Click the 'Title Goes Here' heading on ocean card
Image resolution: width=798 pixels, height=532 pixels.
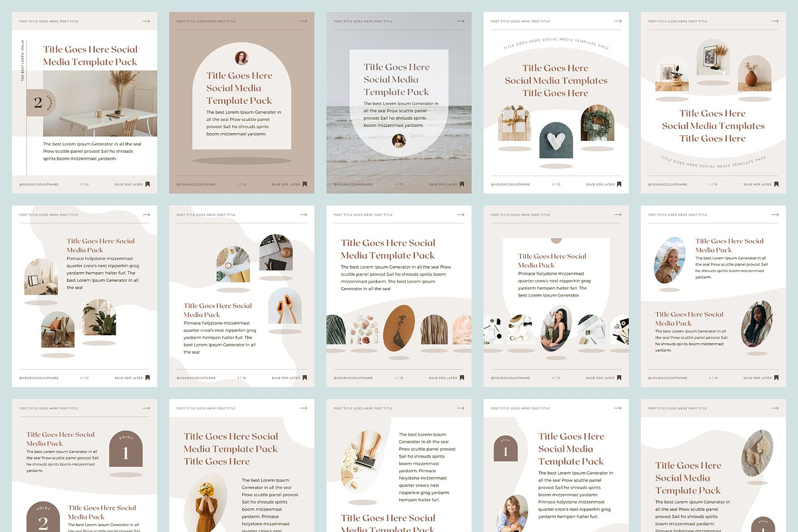click(396, 79)
